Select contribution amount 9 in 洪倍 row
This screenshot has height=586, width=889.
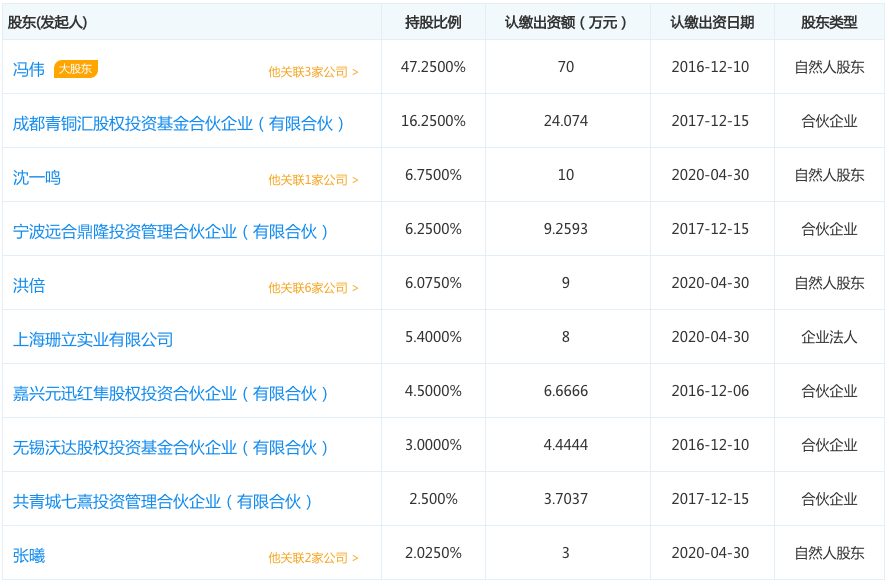(566, 283)
